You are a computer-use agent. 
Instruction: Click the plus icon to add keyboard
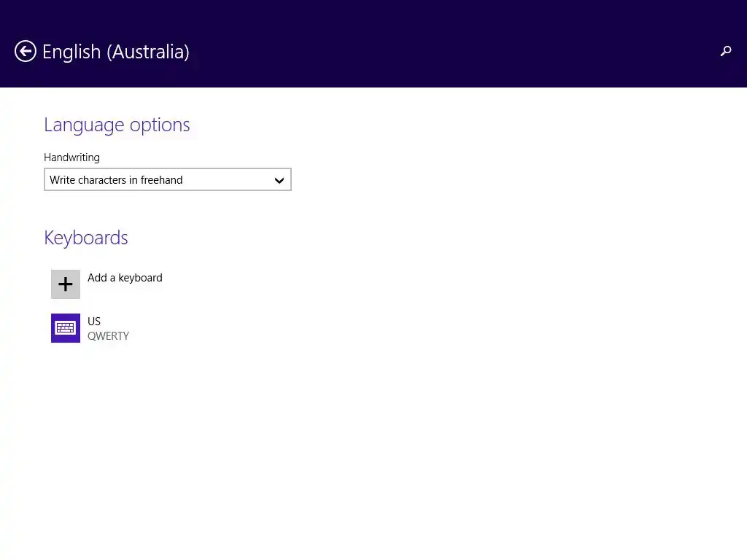[x=66, y=284]
